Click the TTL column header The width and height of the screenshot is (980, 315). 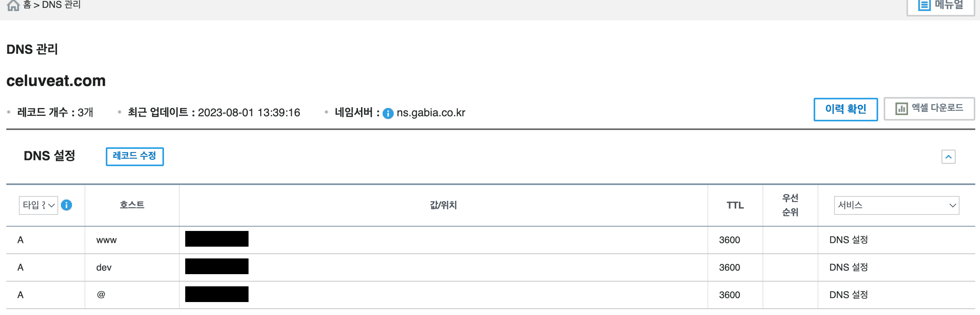point(735,205)
